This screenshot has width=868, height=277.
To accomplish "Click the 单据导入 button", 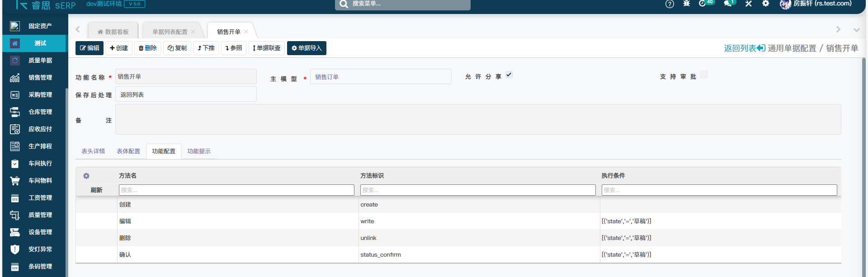I will coord(307,48).
